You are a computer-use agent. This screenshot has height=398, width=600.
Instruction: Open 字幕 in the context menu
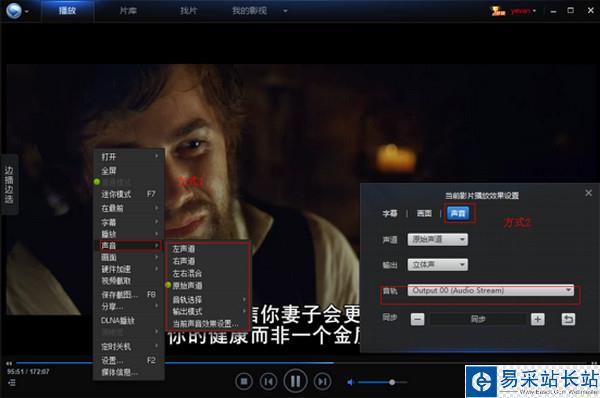click(129, 222)
